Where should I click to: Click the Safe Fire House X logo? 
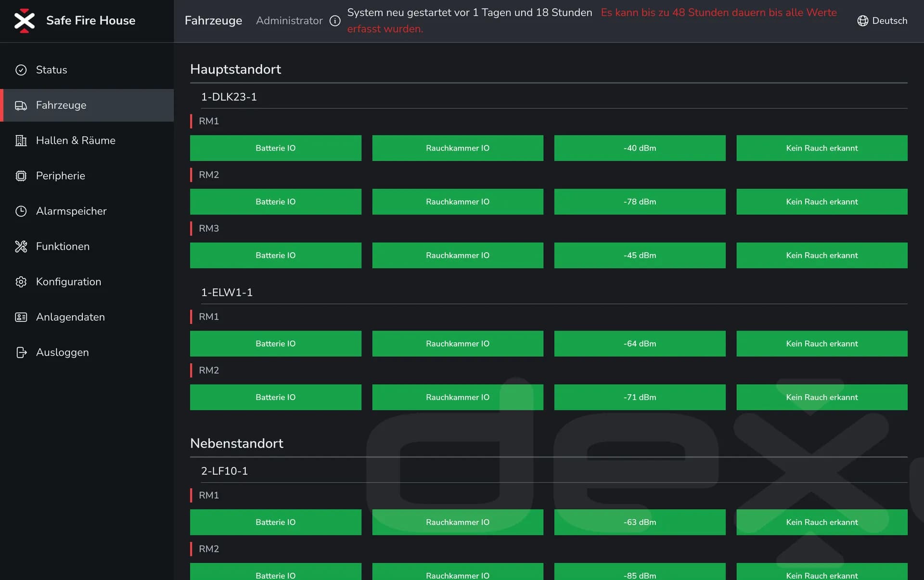(24, 21)
